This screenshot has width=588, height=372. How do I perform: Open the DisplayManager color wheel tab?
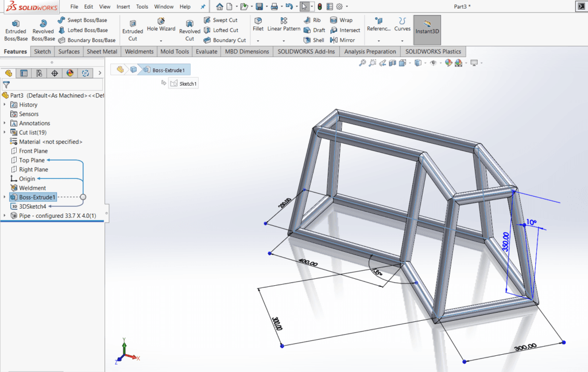[70, 73]
